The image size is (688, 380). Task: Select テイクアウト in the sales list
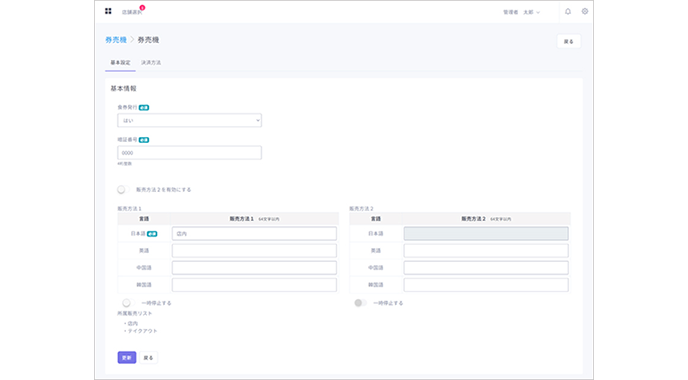coord(142,331)
